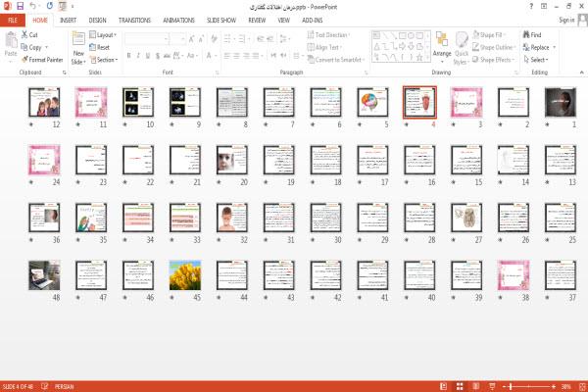
Task: Click the PERSIAN language indicator
Action: coord(64,386)
